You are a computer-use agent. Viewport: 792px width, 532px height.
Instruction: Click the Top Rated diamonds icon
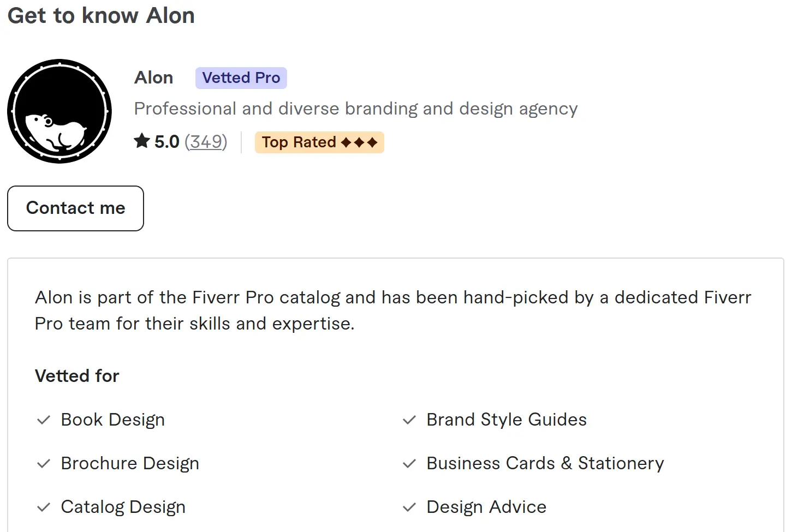[x=359, y=142]
